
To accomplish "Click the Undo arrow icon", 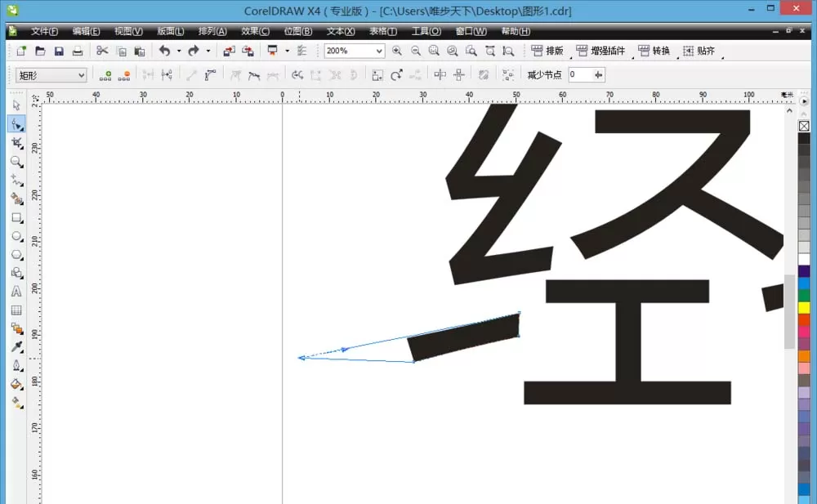I will click(165, 51).
